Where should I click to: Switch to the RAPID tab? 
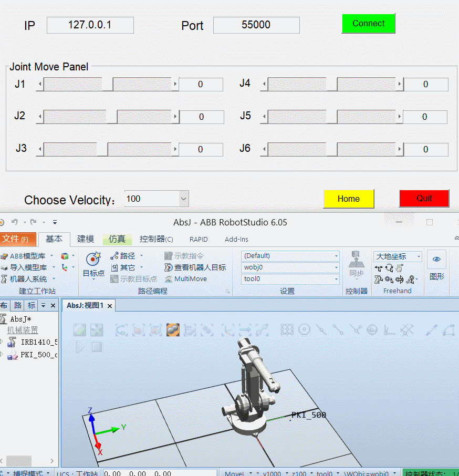pyautogui.click(x=199, y=239)
